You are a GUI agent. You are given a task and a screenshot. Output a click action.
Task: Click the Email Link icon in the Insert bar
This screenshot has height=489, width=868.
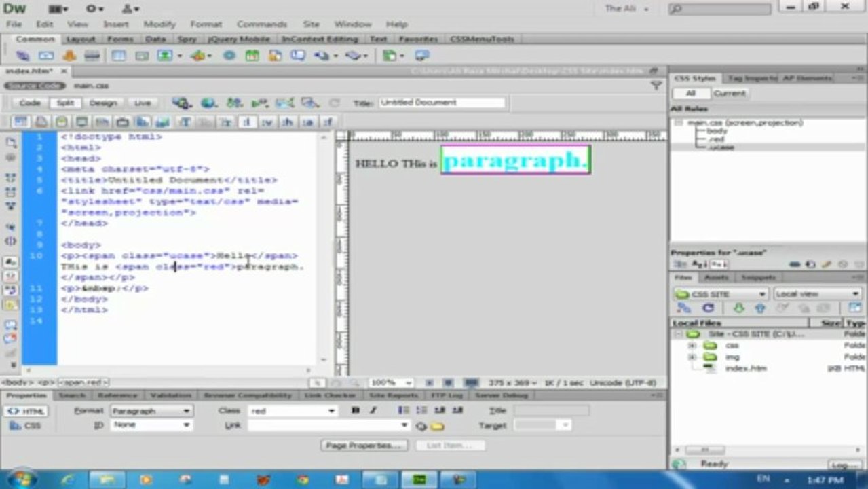pyautogui.click(x=46, y=56)
